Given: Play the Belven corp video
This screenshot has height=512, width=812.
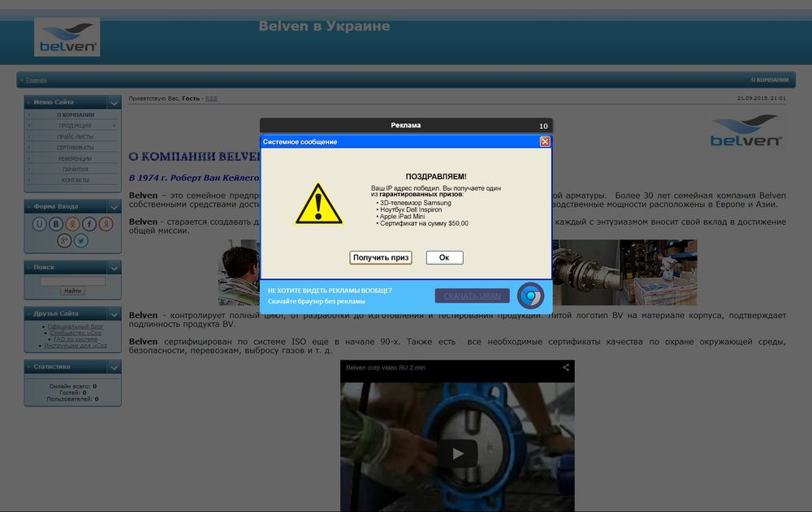Looking at the screenshot, I should click(458, 454).
